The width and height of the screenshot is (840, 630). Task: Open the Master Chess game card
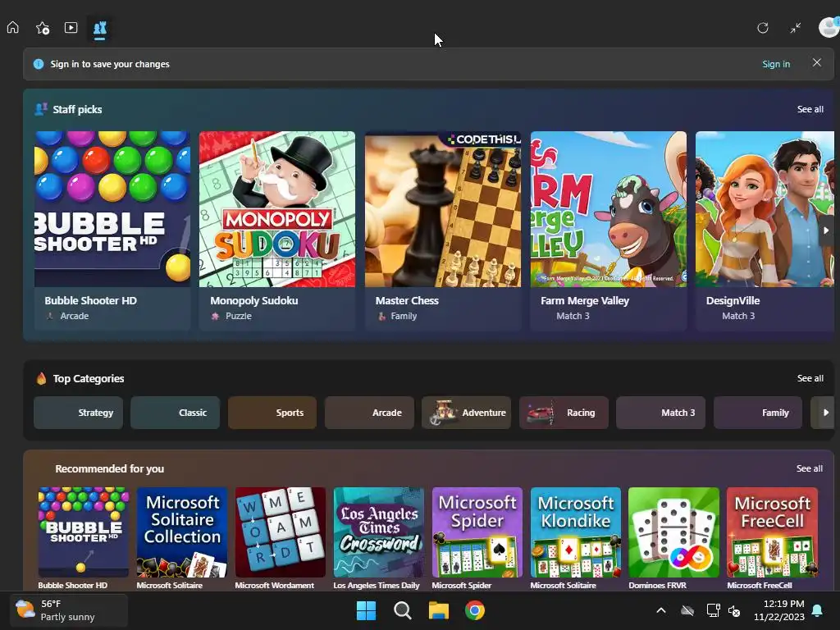[442, 231]
